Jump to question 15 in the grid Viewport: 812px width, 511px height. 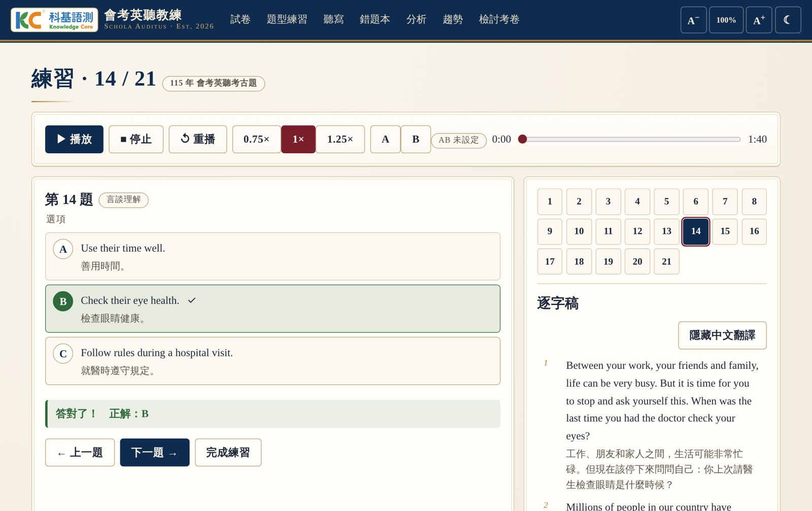click(725, 231)
